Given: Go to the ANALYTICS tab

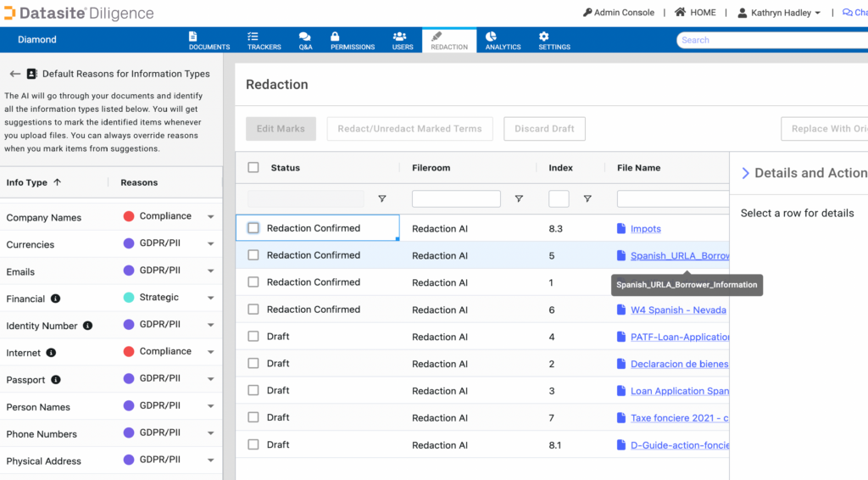Looking at the screenshot, I should pos(503,41).
